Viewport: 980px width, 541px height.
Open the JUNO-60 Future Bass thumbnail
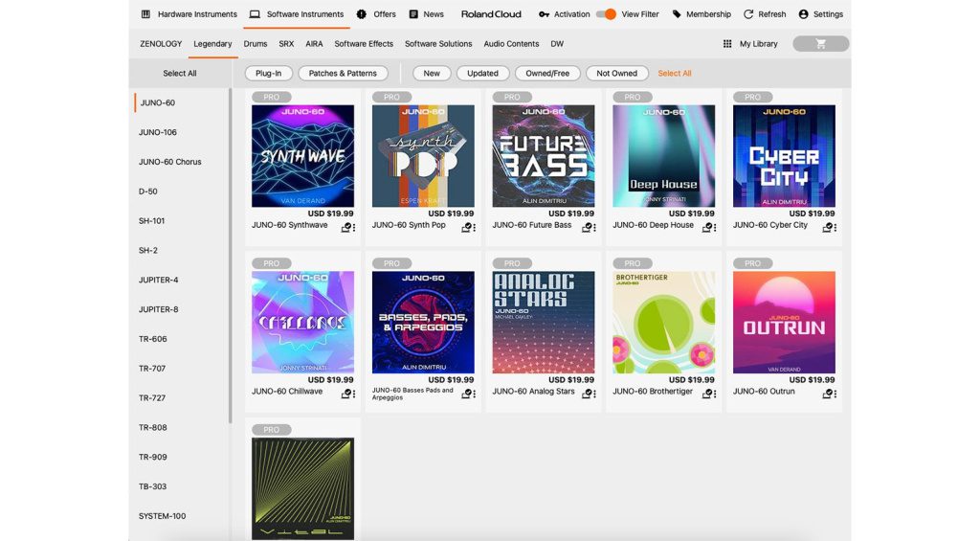[x=543, y=156]
